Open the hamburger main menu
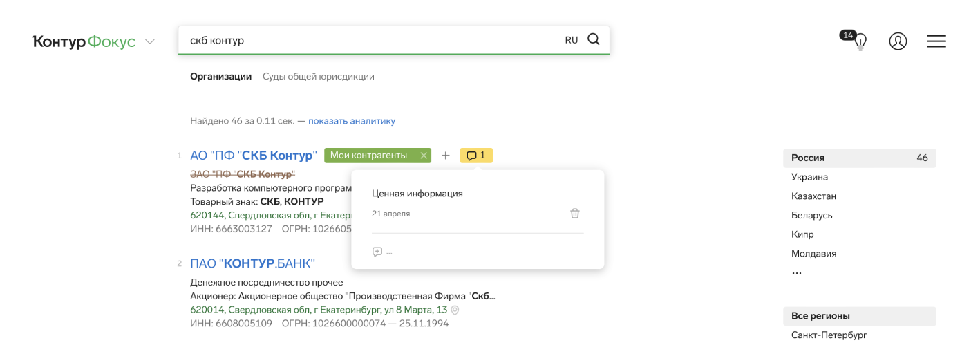The image size is (980, 354). click(x=936, y=41)
